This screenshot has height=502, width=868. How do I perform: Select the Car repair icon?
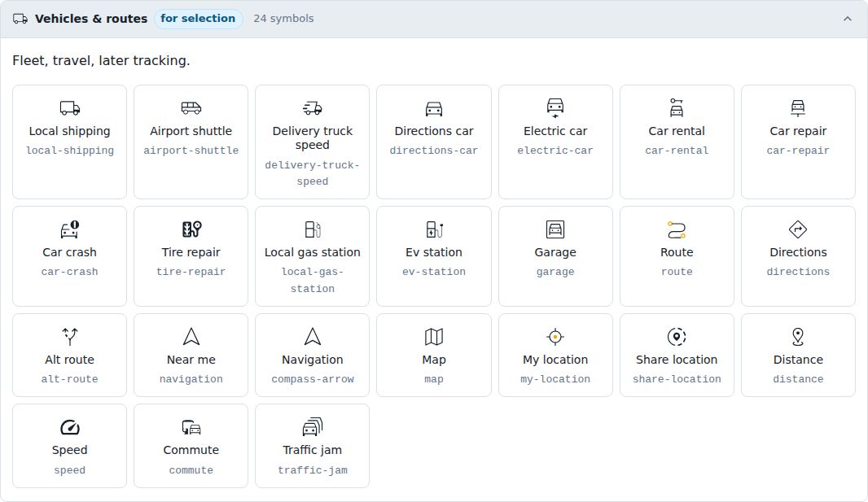tap(798, 108)
